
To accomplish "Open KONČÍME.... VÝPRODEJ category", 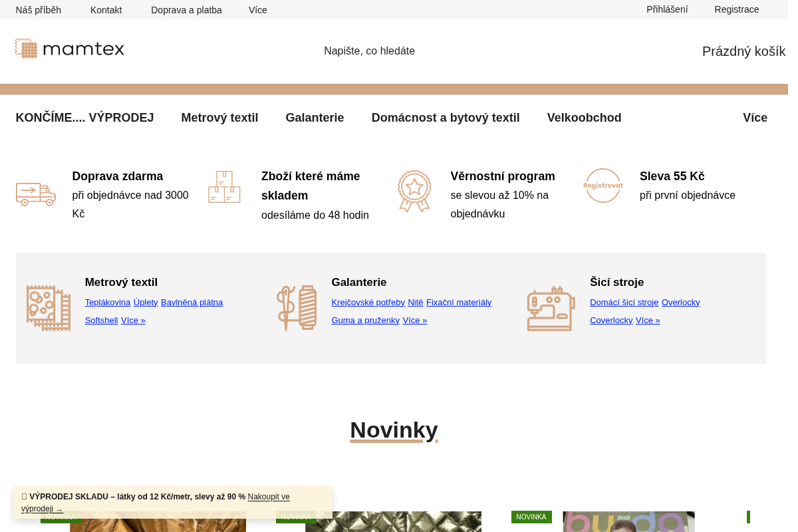I will click(84, 118).
